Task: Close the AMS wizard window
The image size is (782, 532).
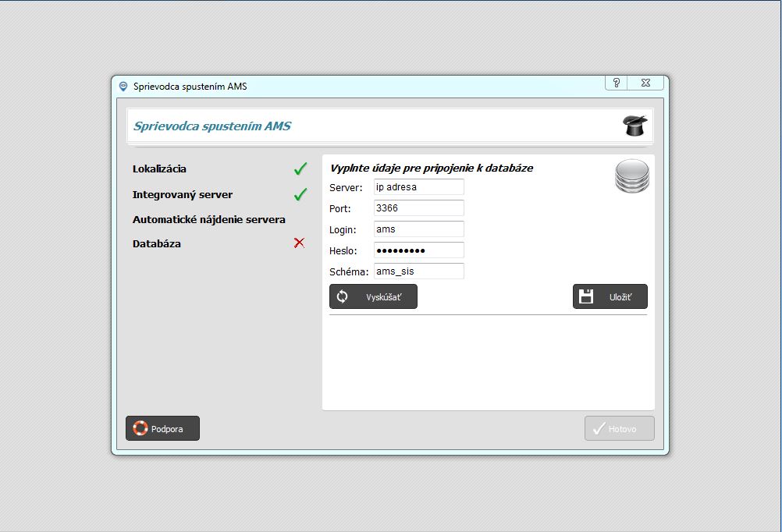Action: tap(646, 83)
